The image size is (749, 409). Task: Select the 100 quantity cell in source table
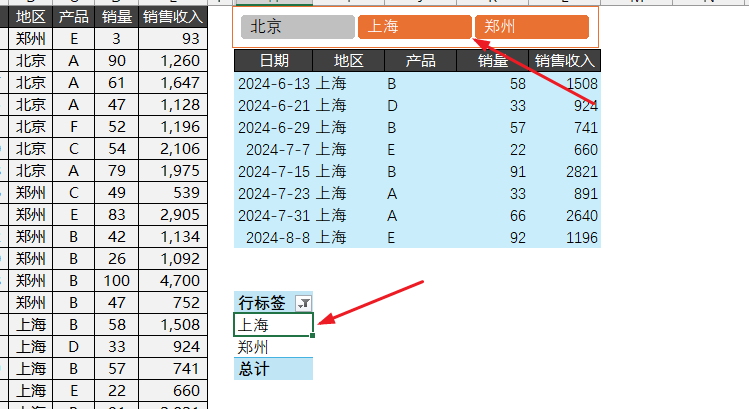pos(117,280)
